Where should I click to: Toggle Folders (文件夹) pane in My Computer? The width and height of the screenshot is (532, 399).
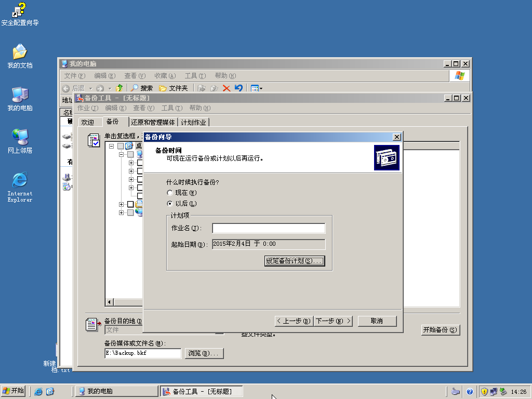(x=174, y=88)
